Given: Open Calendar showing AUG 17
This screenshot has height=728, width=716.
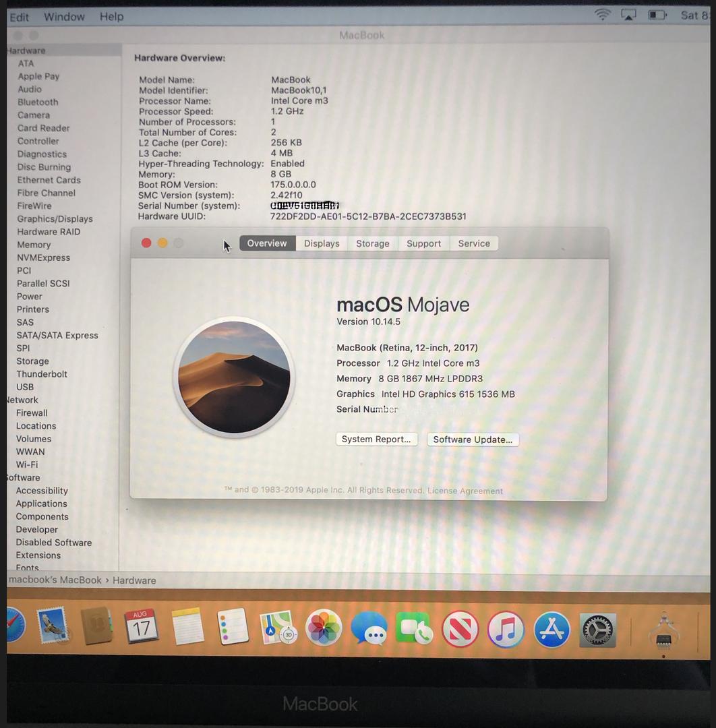Looking at the screenshot, I should (141, 626).
